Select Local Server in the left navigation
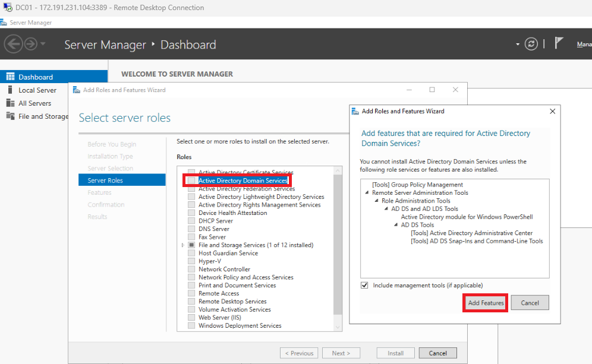This screenshot has height=364, width=592. click(37, 90)
